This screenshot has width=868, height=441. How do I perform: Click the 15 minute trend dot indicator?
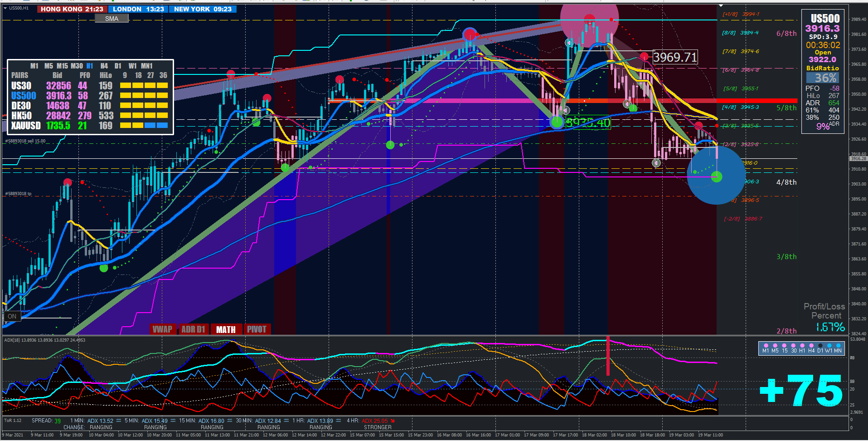[784, 346]
